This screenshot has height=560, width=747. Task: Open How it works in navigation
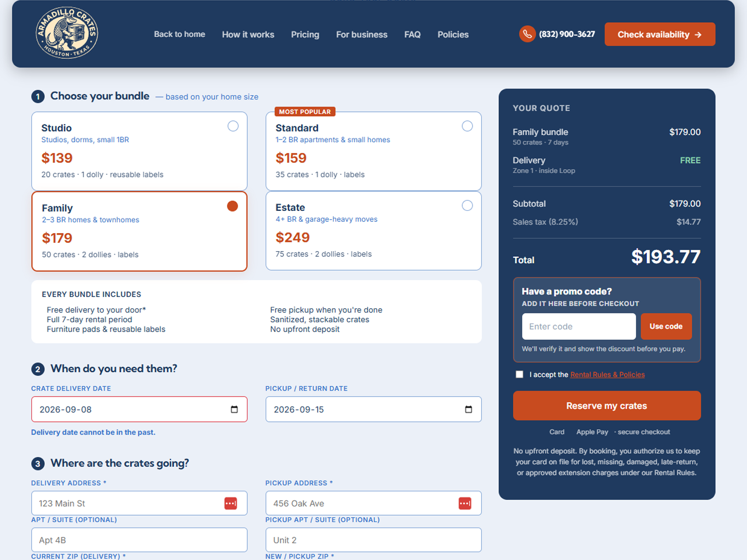tap(248, 35)
